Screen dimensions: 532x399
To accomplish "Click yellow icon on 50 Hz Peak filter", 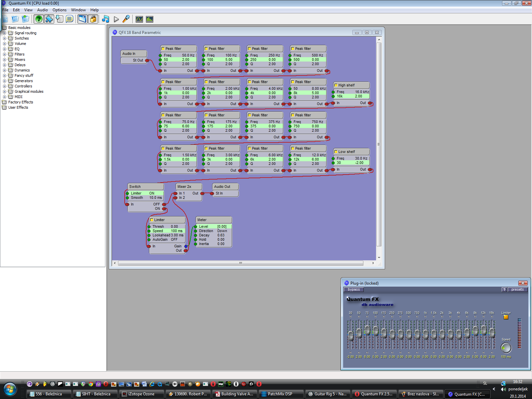I will coord(163,49).
